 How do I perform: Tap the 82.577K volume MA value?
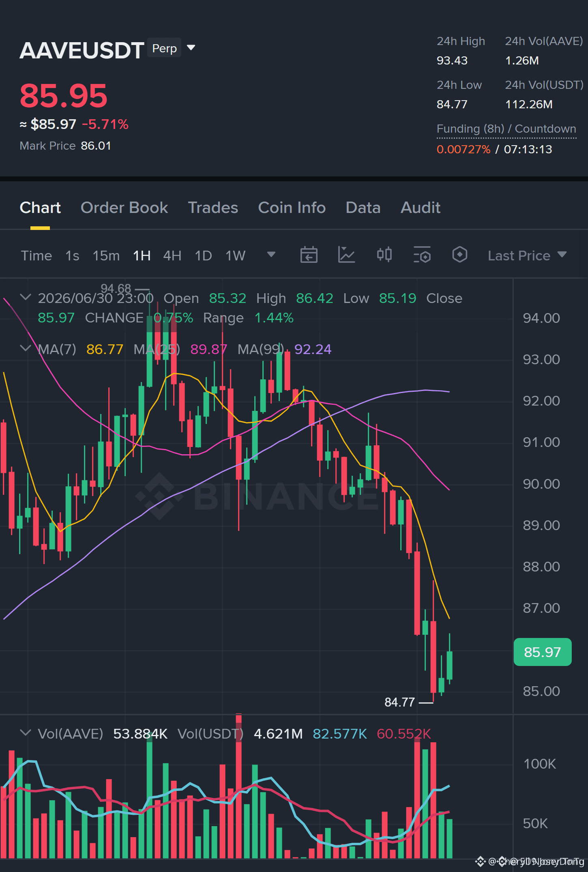point(340,734)
